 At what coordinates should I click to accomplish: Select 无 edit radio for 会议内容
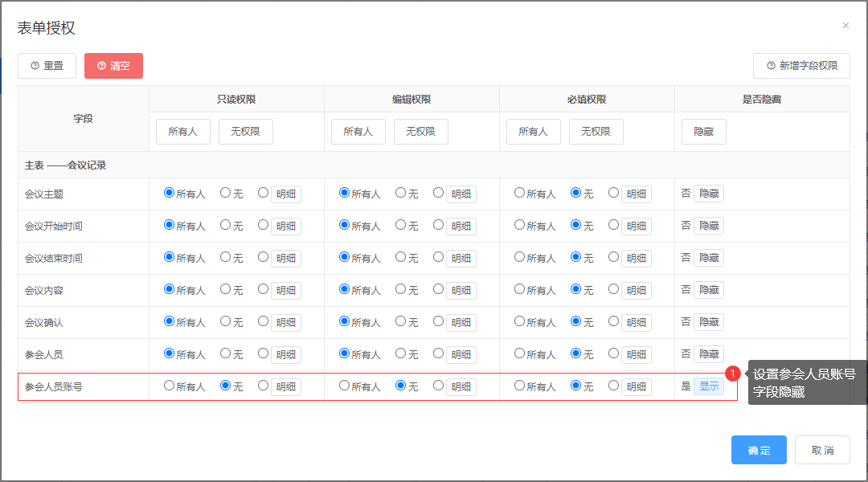click(401, 289)
